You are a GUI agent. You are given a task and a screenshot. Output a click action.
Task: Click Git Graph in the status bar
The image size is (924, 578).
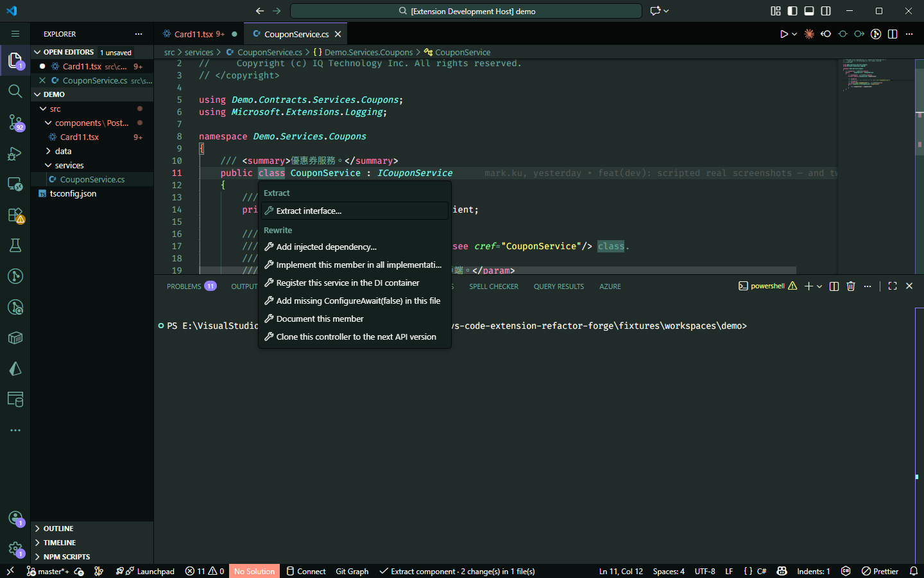click(352, 571)
